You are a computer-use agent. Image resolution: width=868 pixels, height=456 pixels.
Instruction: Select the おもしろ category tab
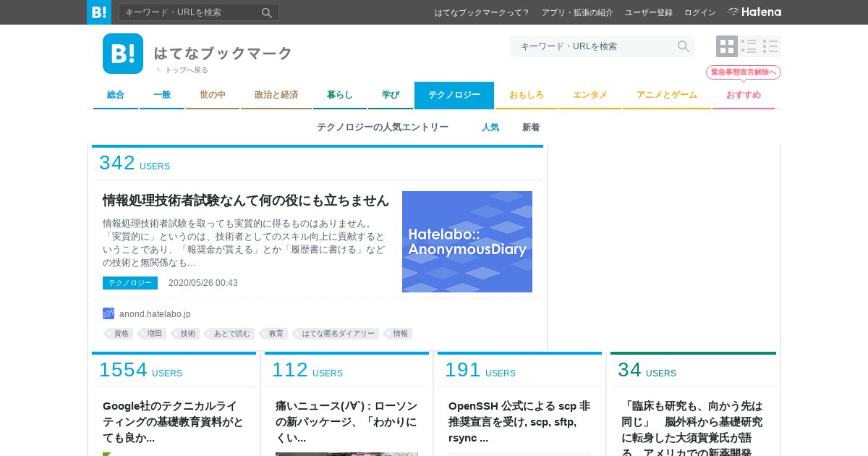(527, 95)
